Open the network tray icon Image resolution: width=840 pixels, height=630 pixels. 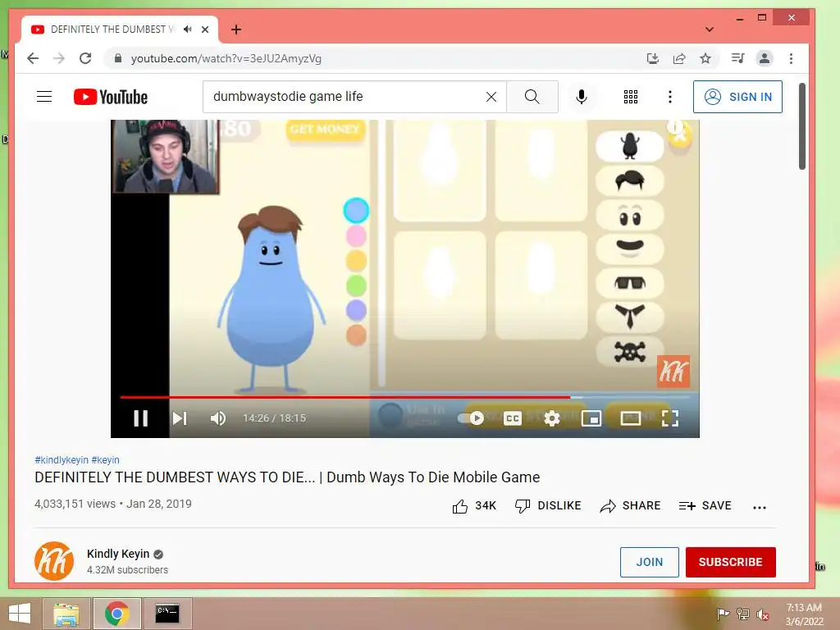point(743,614)
